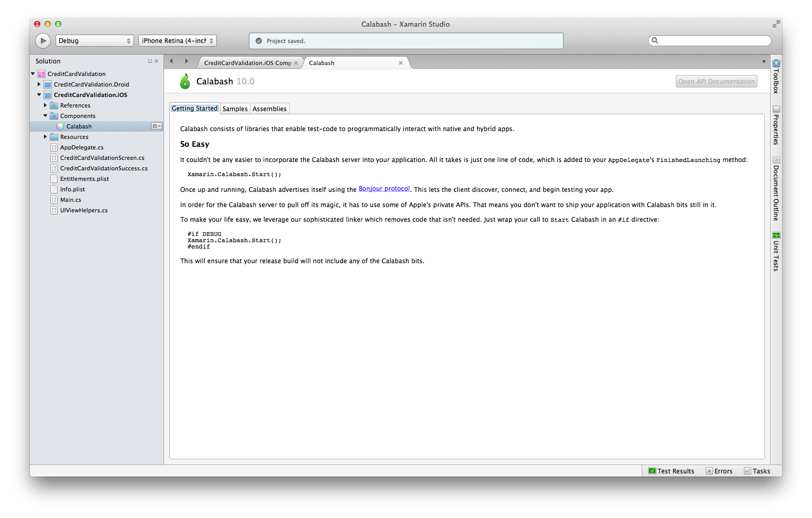Open the Properties side panel
Screen dimensions: 812x518
point(776,125)
